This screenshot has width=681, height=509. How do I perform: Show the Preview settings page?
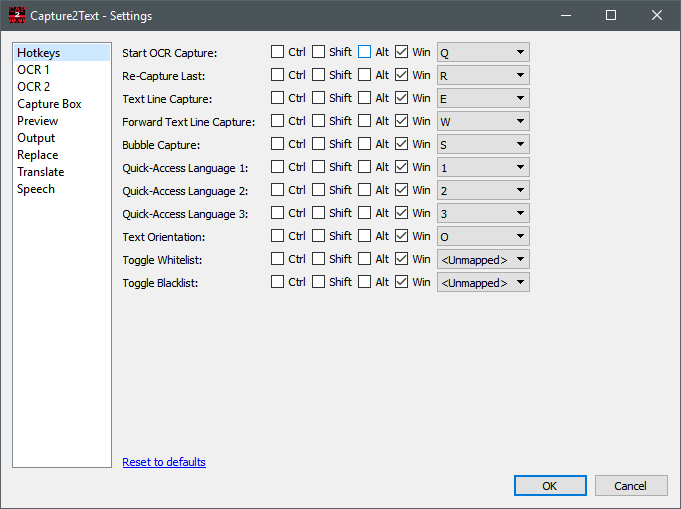(x=37, y=121)
